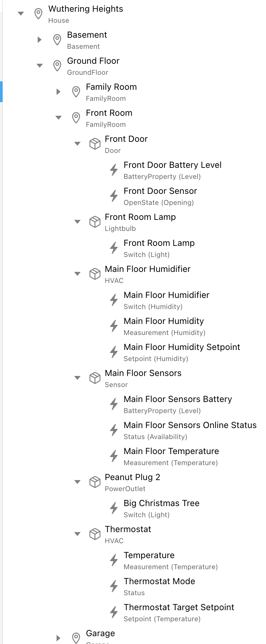Viewport: 266px width, 644px height.
Task: Collapse the Front Room Lamp equipment
Action: tap(77, 222)
